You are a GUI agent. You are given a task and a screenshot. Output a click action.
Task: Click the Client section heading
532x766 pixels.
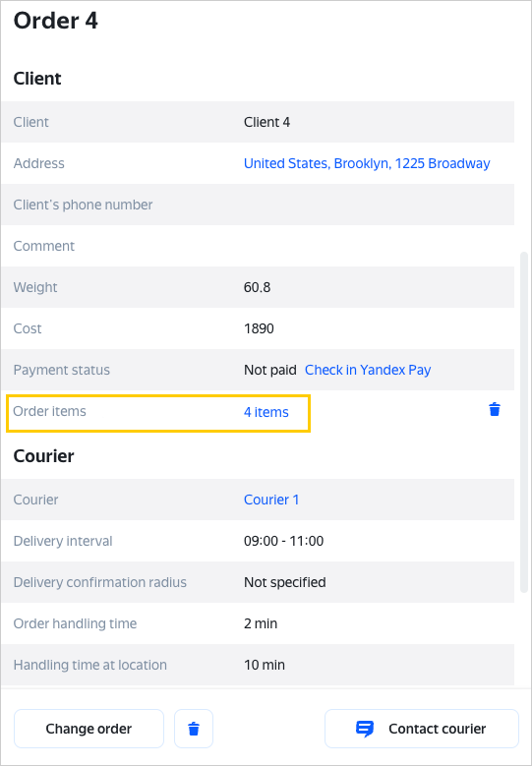point(37,78)
